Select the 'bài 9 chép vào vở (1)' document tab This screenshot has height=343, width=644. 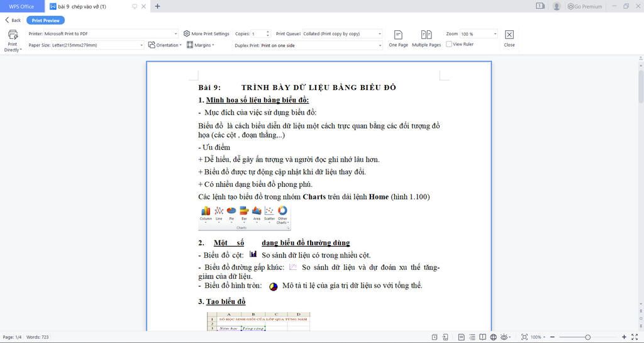pyautogui.click(x=82, y=6)
